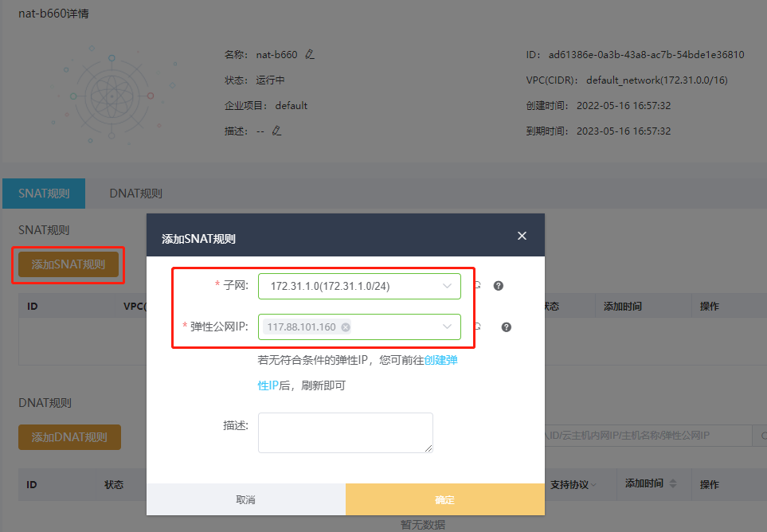767x532 pixels.
Task: Click into the 描述 text area
Action: (346, 432)
